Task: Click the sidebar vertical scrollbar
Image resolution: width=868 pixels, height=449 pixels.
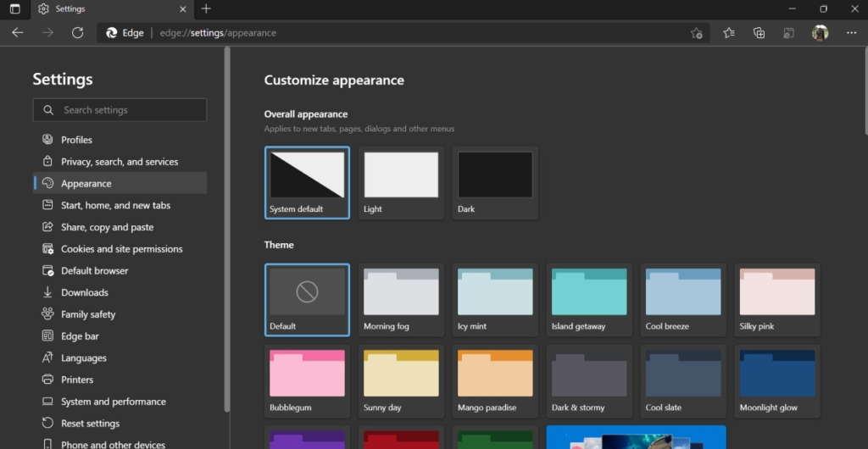Action: click(x=227, y=230)
